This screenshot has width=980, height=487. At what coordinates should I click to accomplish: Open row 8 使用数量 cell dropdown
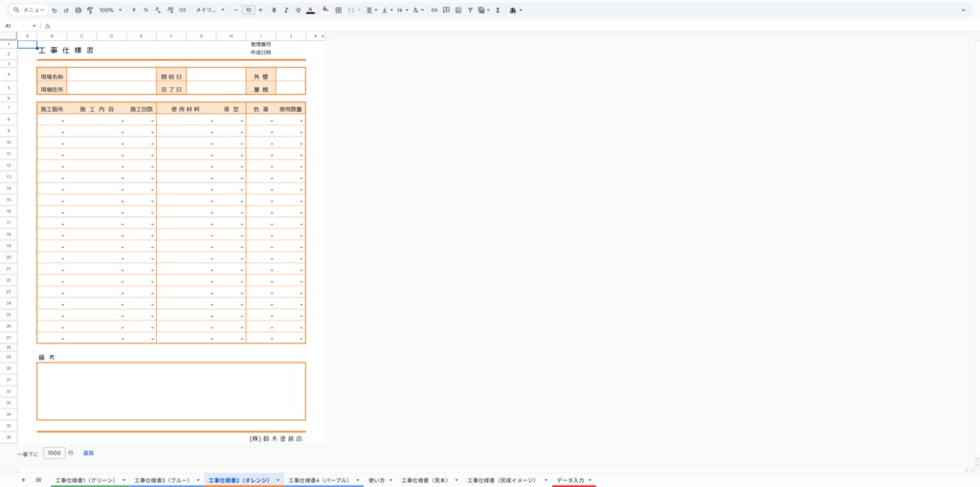301,121
